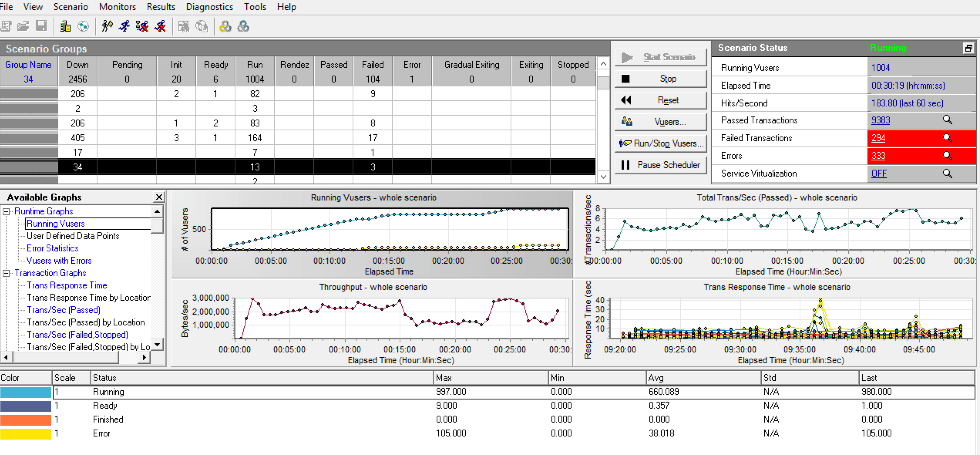Open the Scenario menu
Screen dimensions: 980x455
[x=71, y=7]
